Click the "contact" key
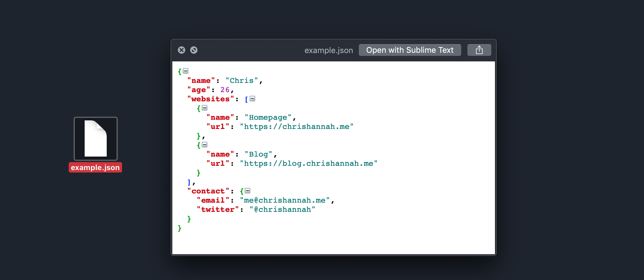 [208, 191]
